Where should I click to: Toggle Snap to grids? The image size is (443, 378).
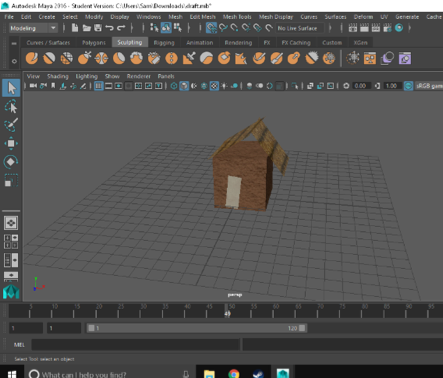point(211,28)
